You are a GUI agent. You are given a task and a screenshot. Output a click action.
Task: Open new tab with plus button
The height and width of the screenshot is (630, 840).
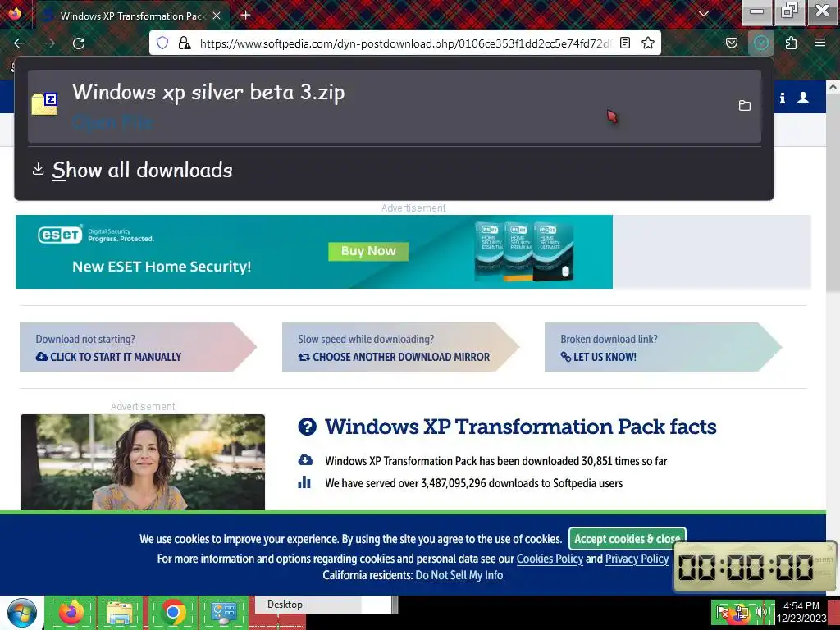(x=245, y=15)
